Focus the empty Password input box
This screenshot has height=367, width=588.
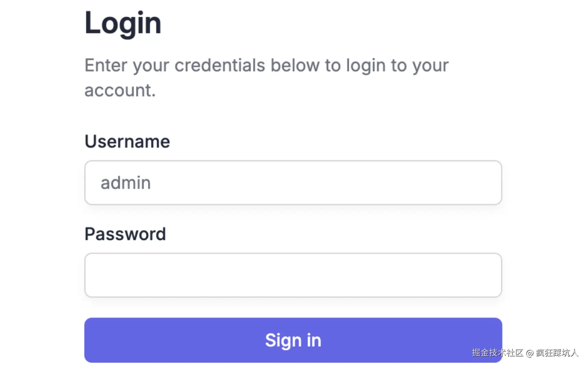click(x=293, y=275)
